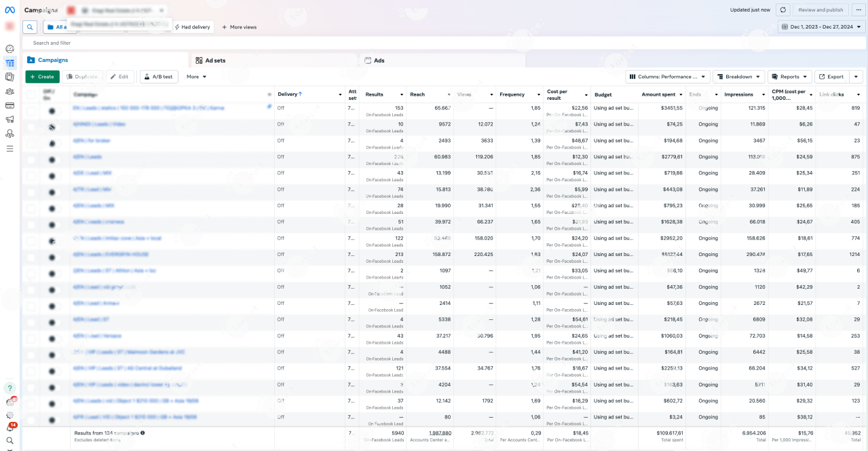This screenshot has height=451, width=868.
Task: Open the Help question mark icon
Action: 10,388
